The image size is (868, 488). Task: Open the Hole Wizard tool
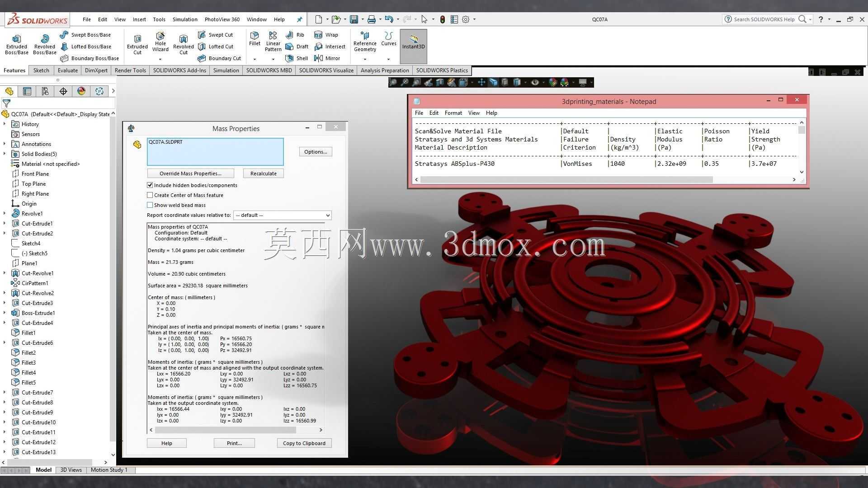coord(160,42)
